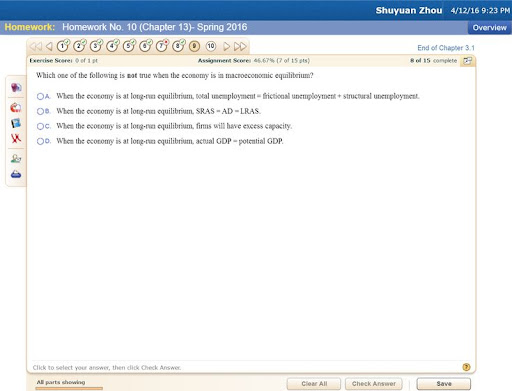Open the question help icon

(466, 367)
